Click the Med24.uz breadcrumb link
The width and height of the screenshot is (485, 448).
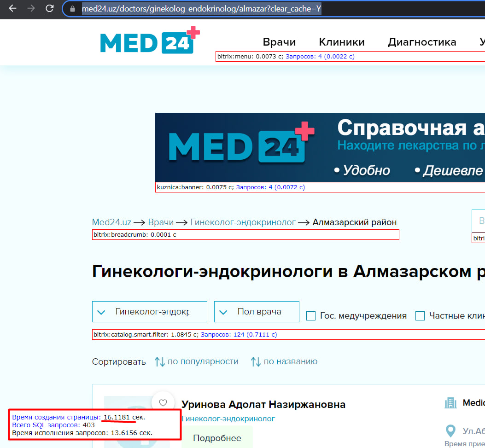coord(111,222)
